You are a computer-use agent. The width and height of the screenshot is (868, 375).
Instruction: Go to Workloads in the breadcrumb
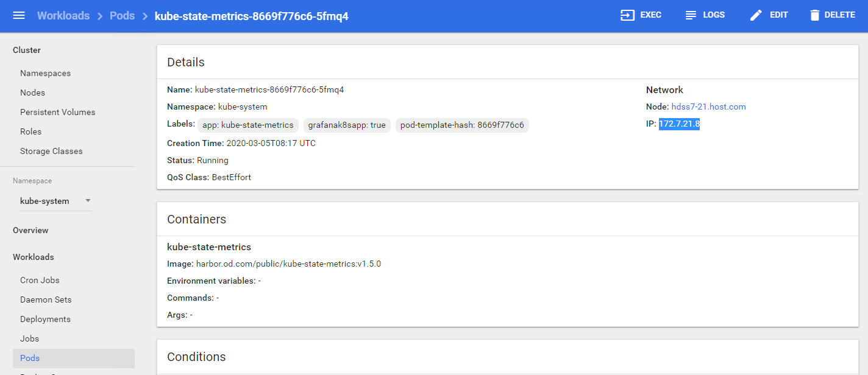(x=63, y=16)
